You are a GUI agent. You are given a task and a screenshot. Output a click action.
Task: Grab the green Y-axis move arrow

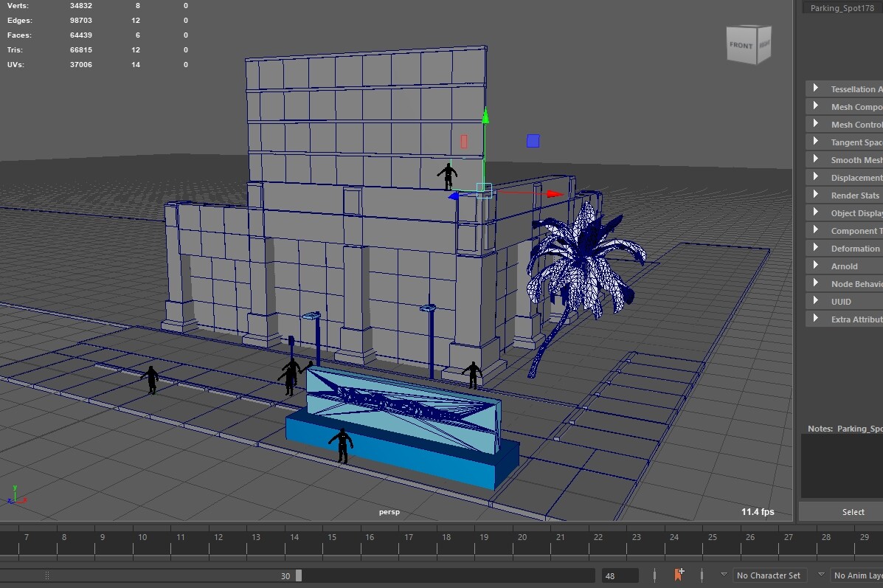[485, 117]
